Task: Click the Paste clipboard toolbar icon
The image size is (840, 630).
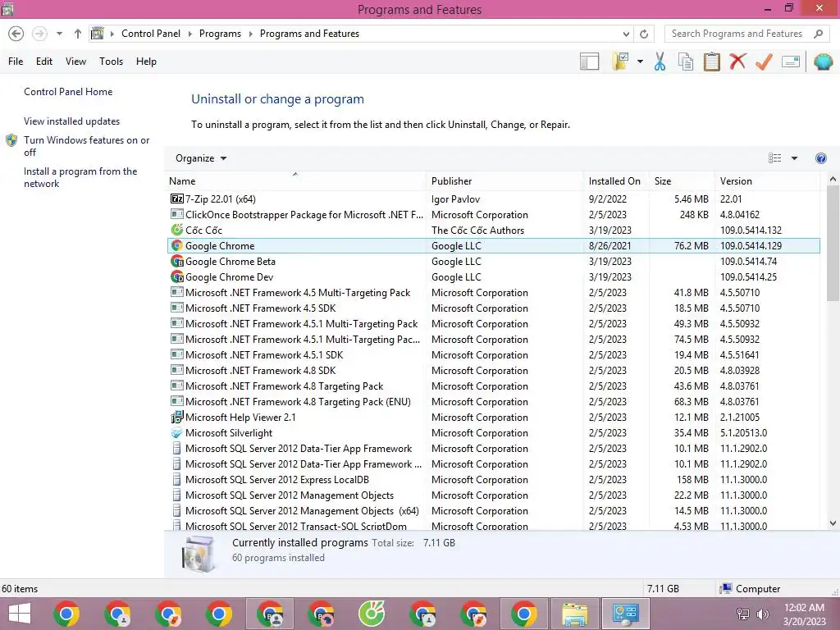Action: [711, 62]
